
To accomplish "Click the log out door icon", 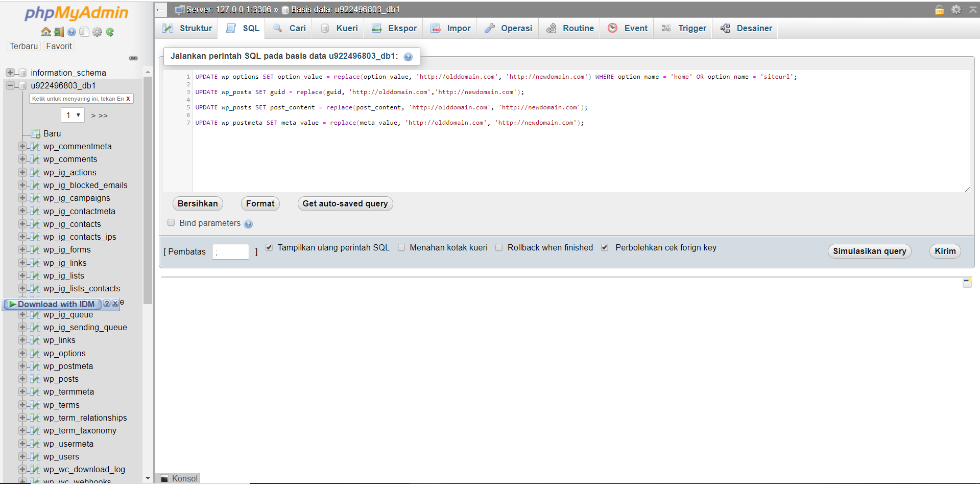I will (x=59, y=32).
